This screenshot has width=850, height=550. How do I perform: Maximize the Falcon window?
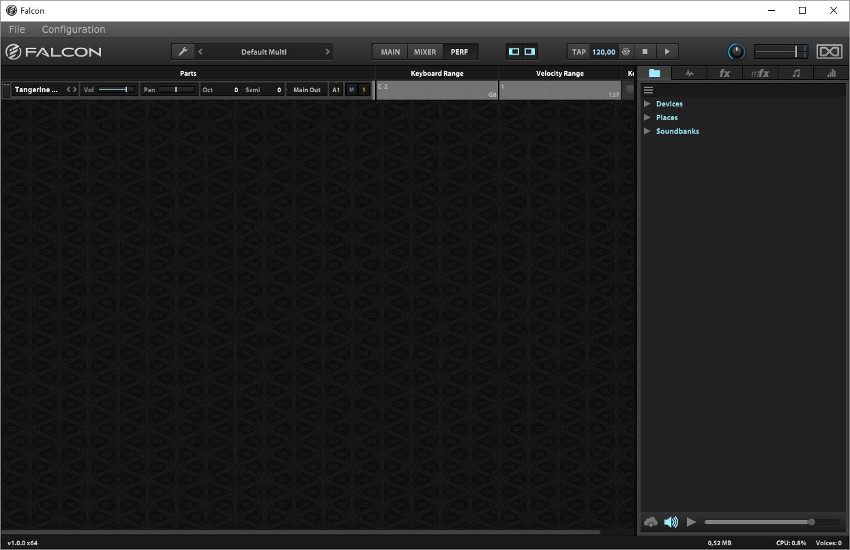pos(802,10)
